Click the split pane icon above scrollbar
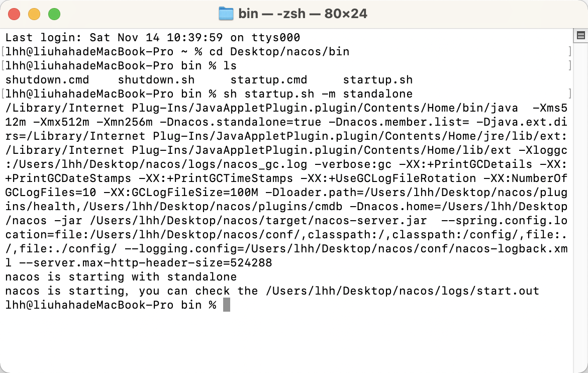This screenshot has height=373, width=588. point(580,36)
